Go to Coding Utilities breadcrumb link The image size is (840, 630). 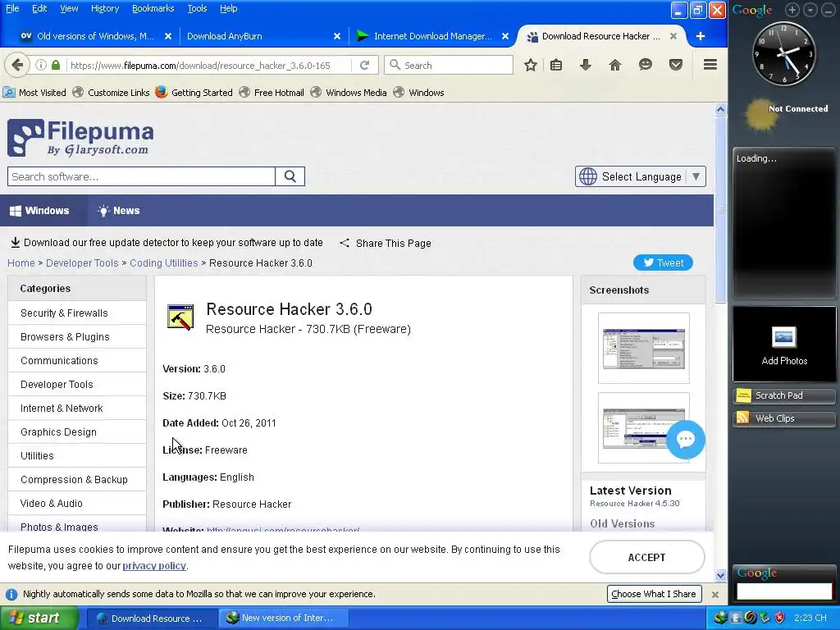(163, 263)
